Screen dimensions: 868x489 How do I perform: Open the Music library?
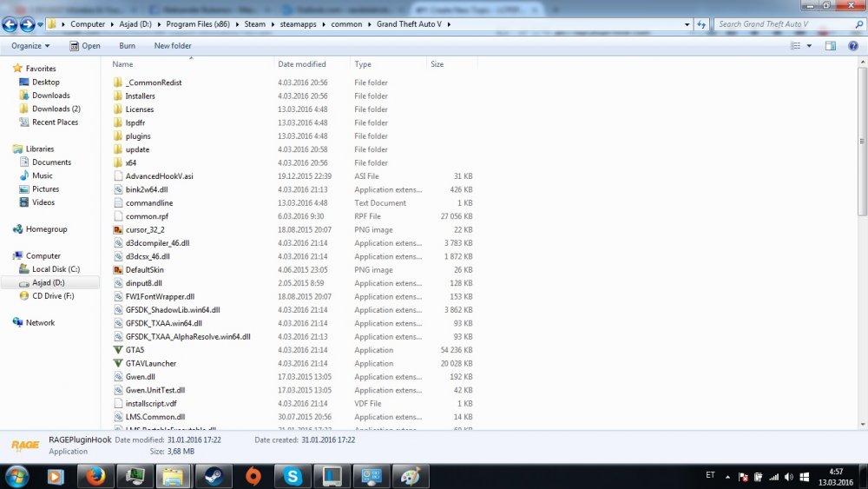click(42, 175)
